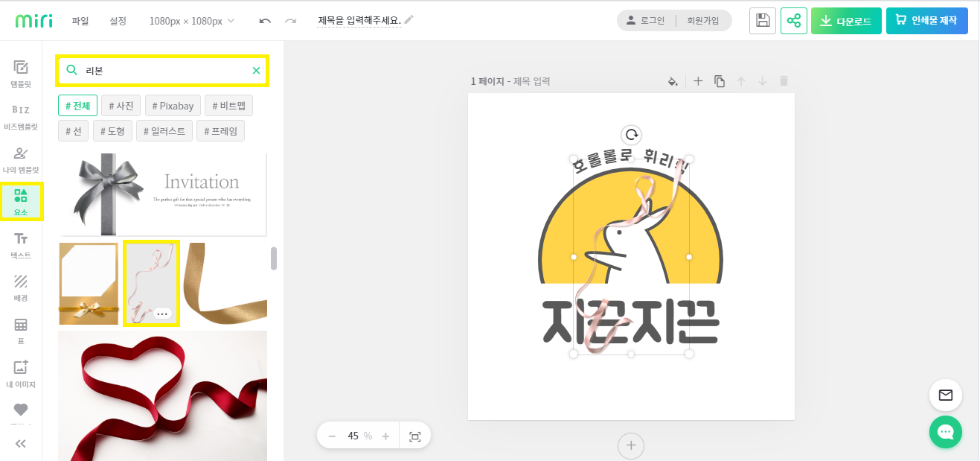Open the email contact floating button
980x461 pixels.
pos(946,395)
